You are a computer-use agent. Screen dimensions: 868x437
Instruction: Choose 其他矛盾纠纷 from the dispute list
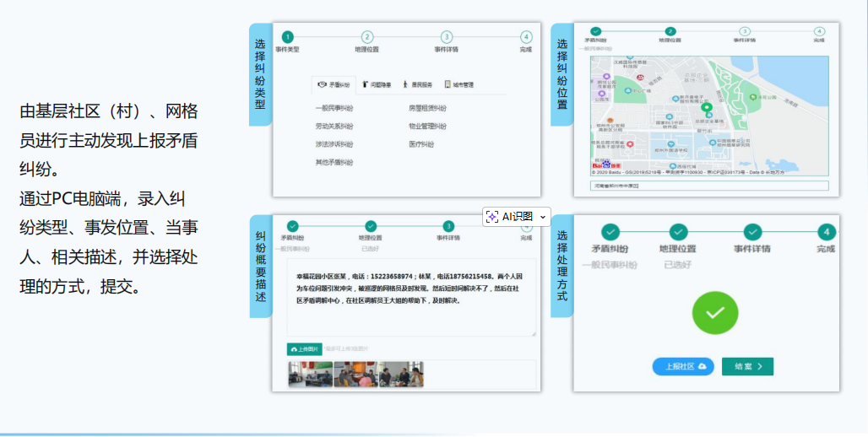334,163
